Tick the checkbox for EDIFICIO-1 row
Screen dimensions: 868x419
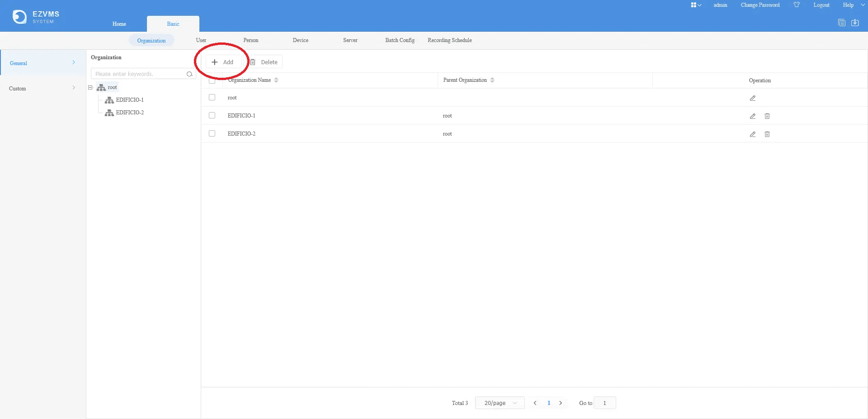(212, 115)
